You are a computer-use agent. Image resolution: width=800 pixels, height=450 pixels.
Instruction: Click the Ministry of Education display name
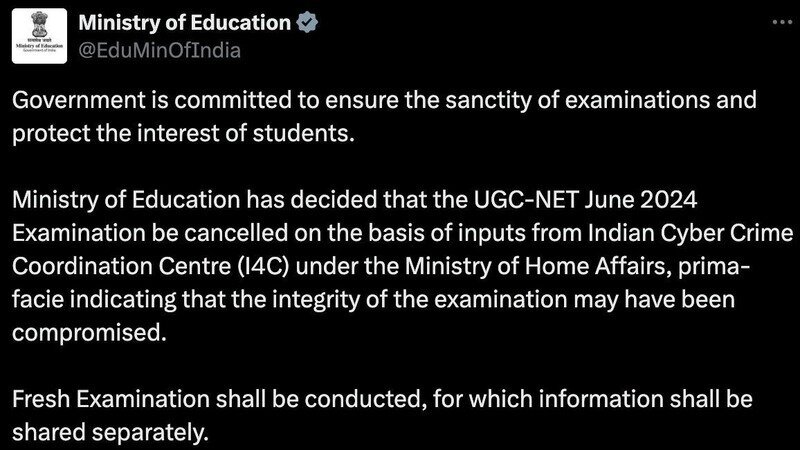point(185,23)
